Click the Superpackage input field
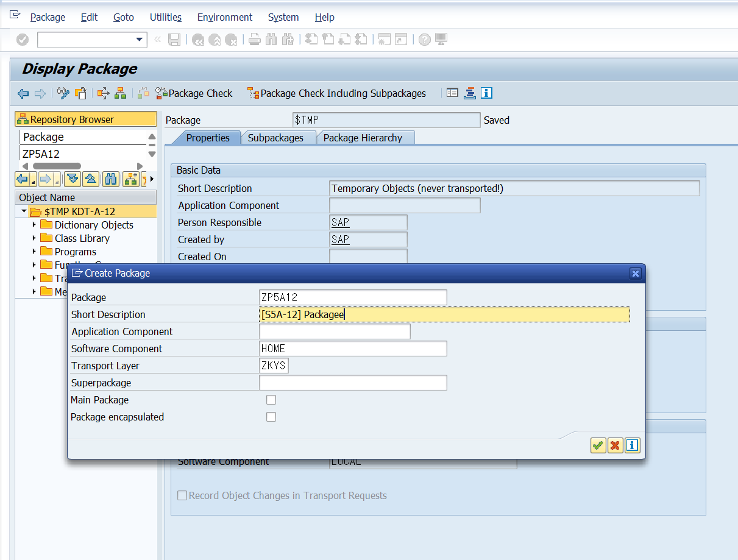Image resolution: width=738 pixels, height=560 pixels. point(353,383)
